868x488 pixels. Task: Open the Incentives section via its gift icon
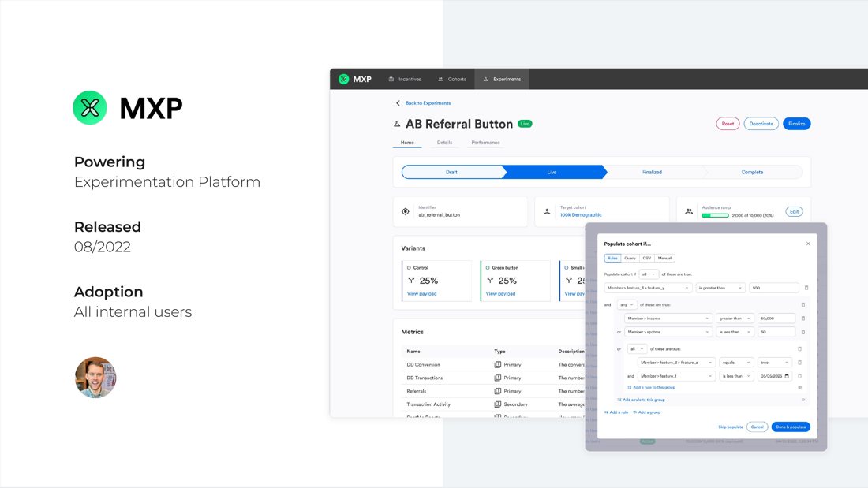(x=391, y=79)
